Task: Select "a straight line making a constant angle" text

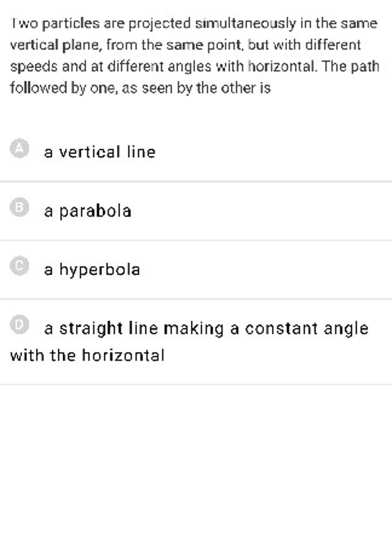Action: coord(206,329)
